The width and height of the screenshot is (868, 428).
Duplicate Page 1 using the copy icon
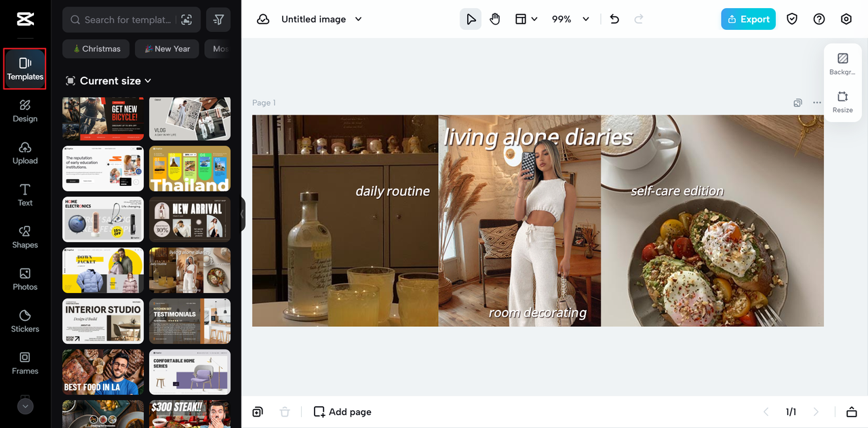[x=798, y=103]
